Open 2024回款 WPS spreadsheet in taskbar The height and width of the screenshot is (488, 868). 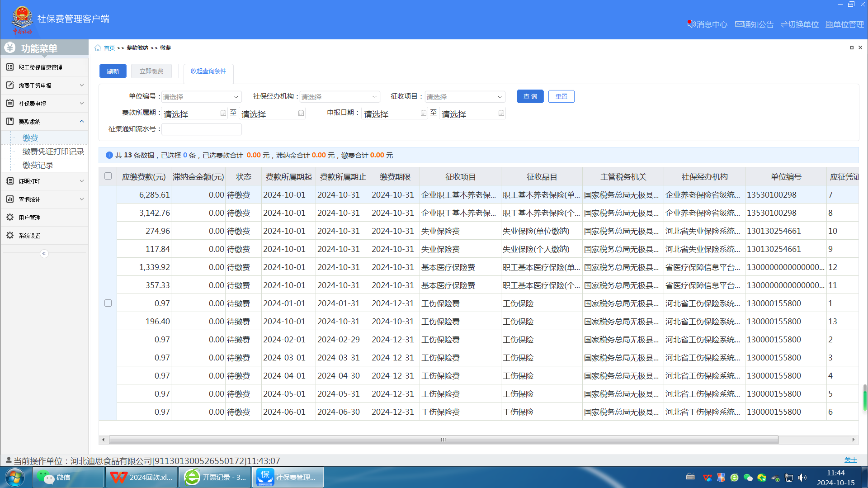[142, 478]
